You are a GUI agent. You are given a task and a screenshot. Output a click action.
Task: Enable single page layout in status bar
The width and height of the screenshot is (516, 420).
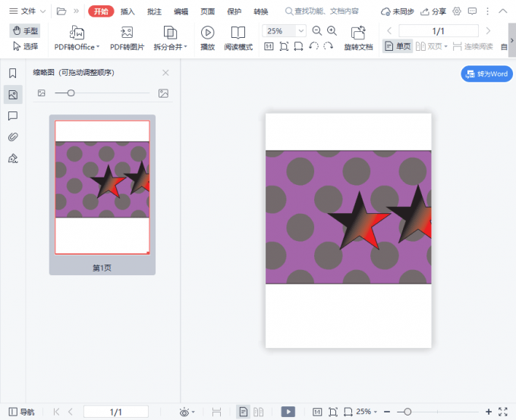[x=243, y=412]
